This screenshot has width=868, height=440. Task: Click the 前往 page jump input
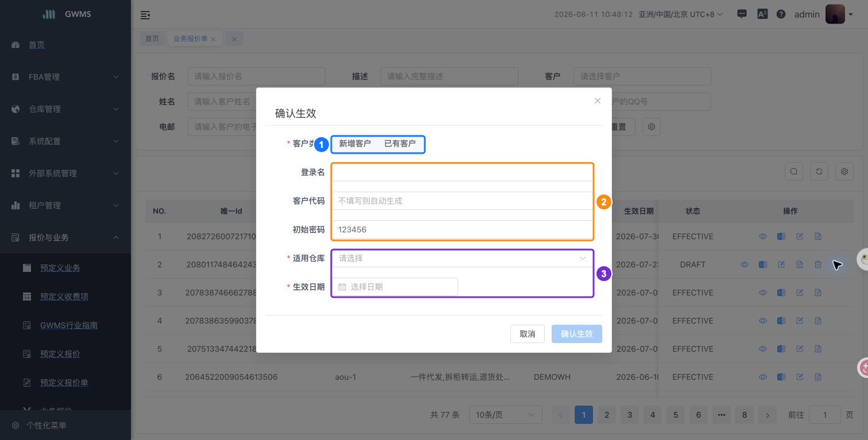coord(825,415)
